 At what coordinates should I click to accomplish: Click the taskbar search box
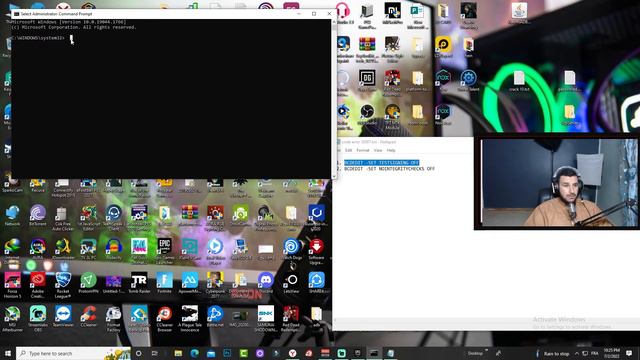tap(73, 353)
